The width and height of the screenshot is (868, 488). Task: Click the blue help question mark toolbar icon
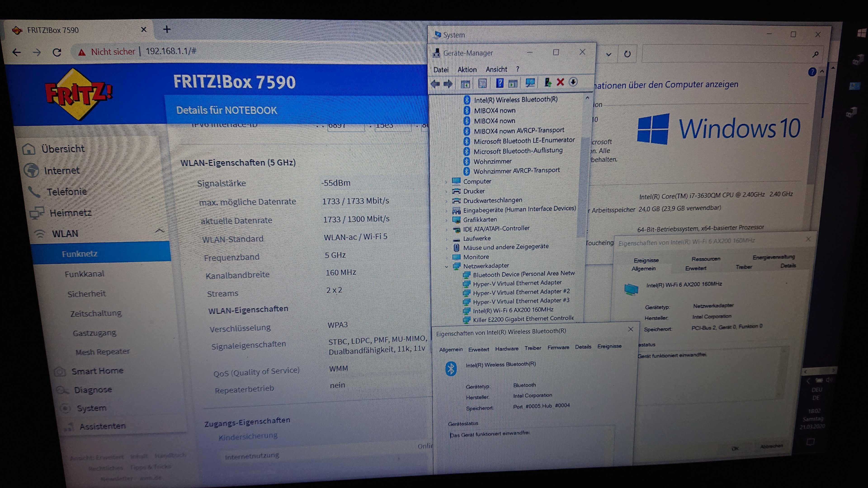[x=500, y=83]
